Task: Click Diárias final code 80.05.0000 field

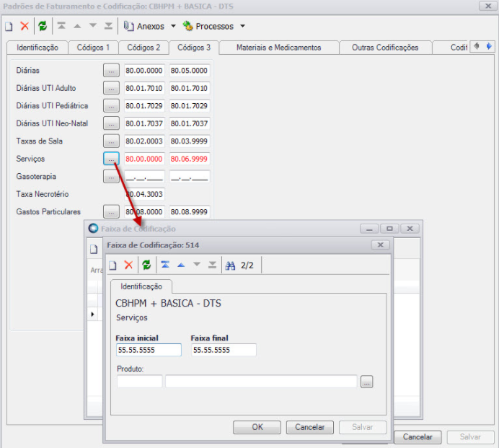Action: (190, 71)
